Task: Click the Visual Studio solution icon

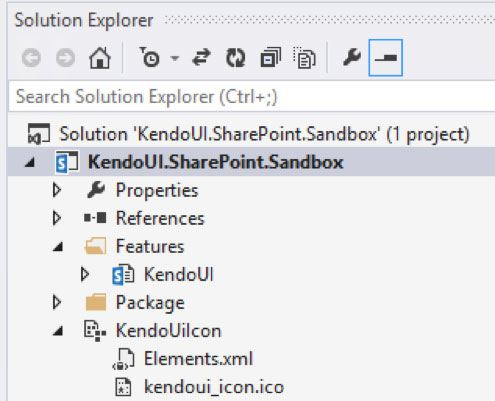Action: [x=39, y=134]
